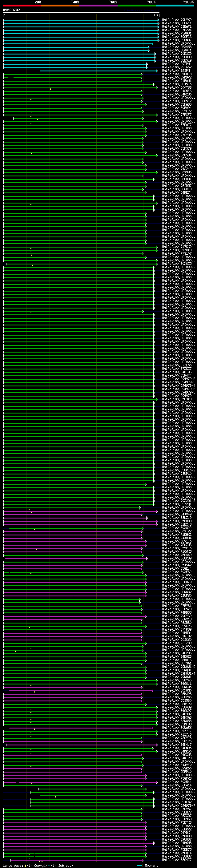Screen dimensions: 197x868
Task: Click UniRef100_Q0D3Z9 label
Action: click(177, 54)
